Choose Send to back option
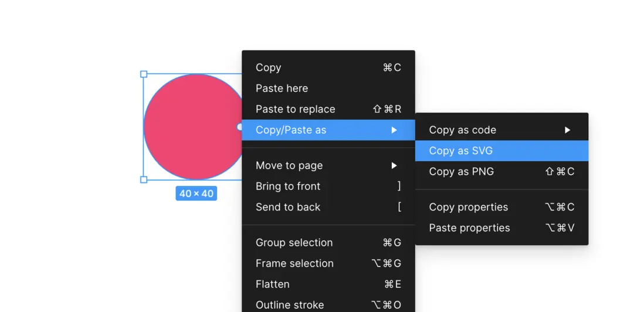The image size is (644, 312). 288,207
